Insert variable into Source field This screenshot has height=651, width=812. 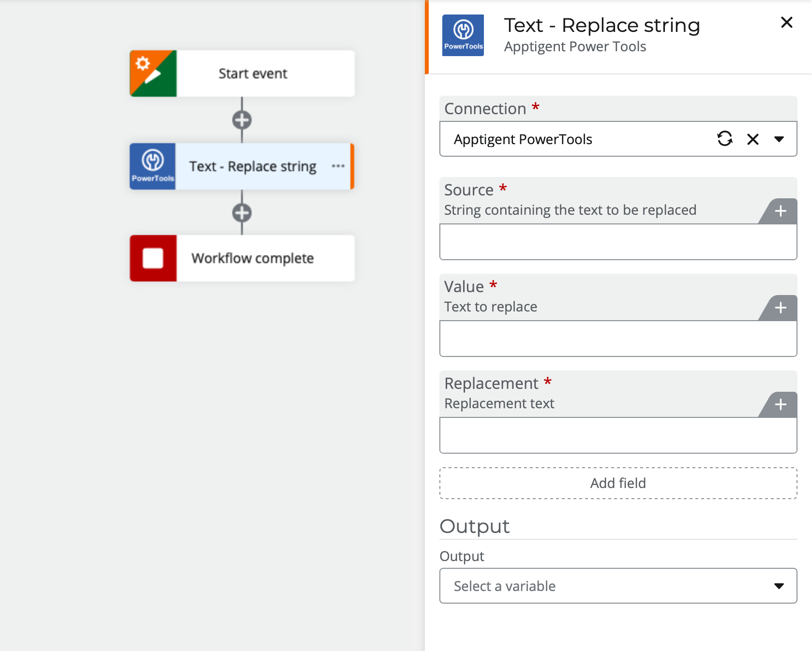pos(780,211)
